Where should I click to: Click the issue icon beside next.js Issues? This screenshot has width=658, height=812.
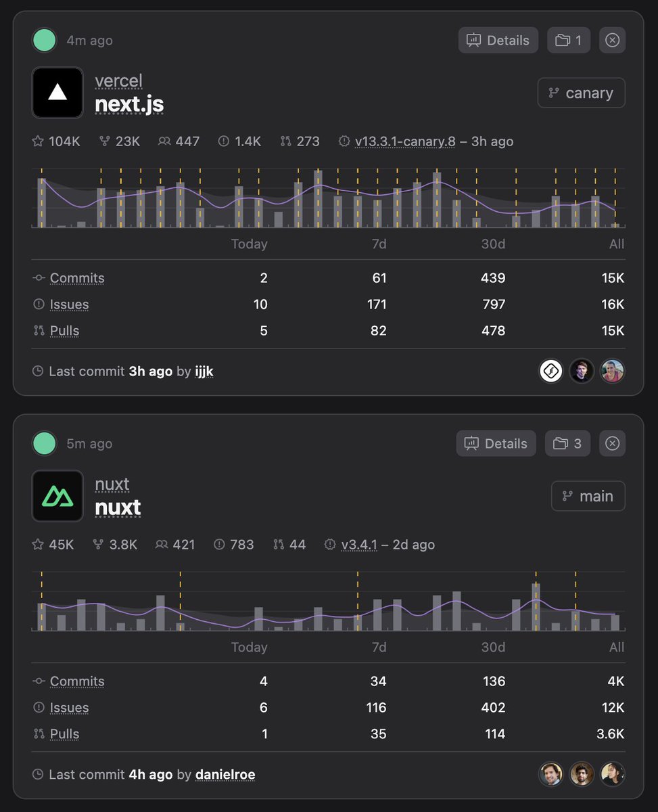coord(39,304)
